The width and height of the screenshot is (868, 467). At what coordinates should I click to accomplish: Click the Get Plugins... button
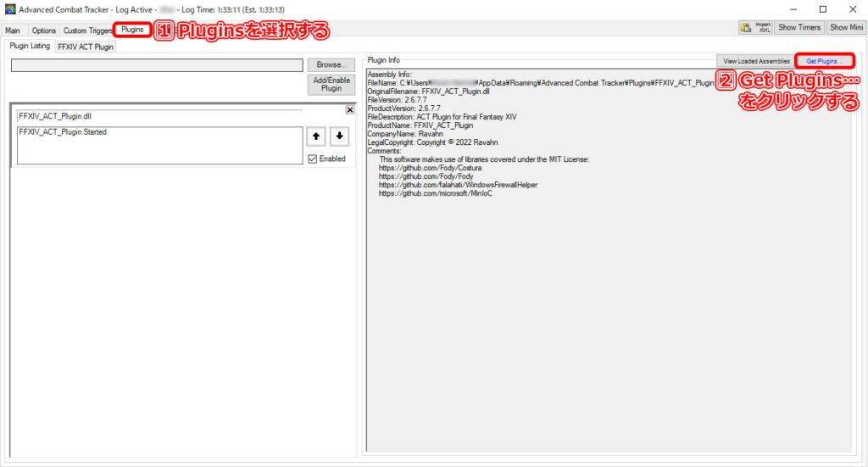824,61
